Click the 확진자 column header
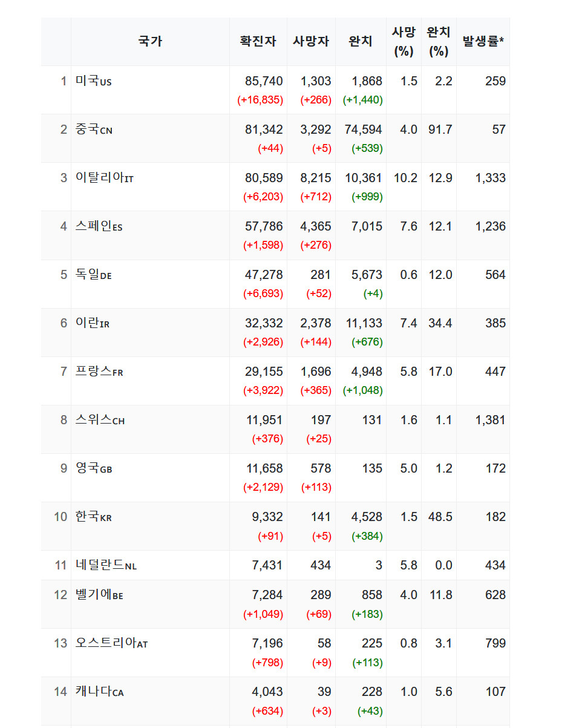The width and height of the screenshot is (579, 728). (x=258, y=41)
